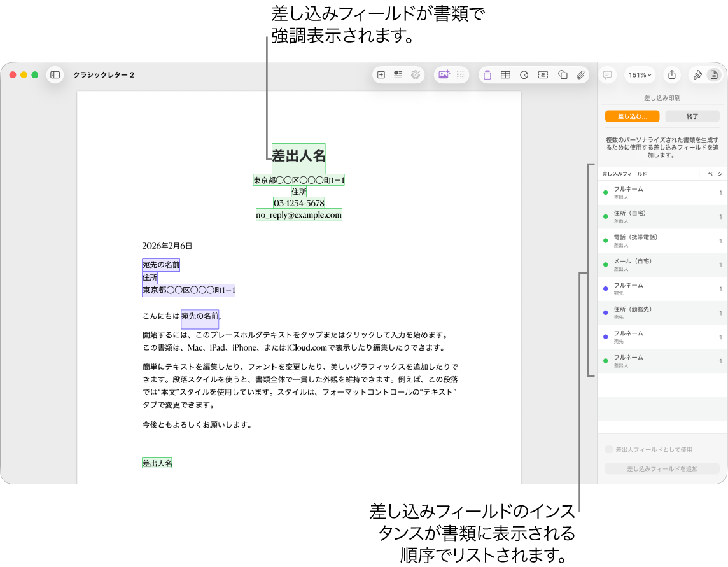Click the green window zoom button
Image resolution: width=728 pixels, height=567 pixels.
(x=35, y=74)
